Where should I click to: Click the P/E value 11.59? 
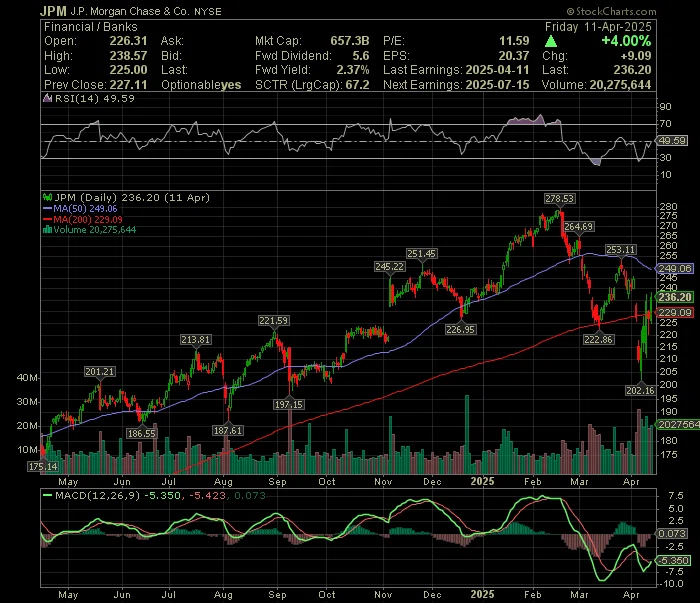tap(514, 41)
